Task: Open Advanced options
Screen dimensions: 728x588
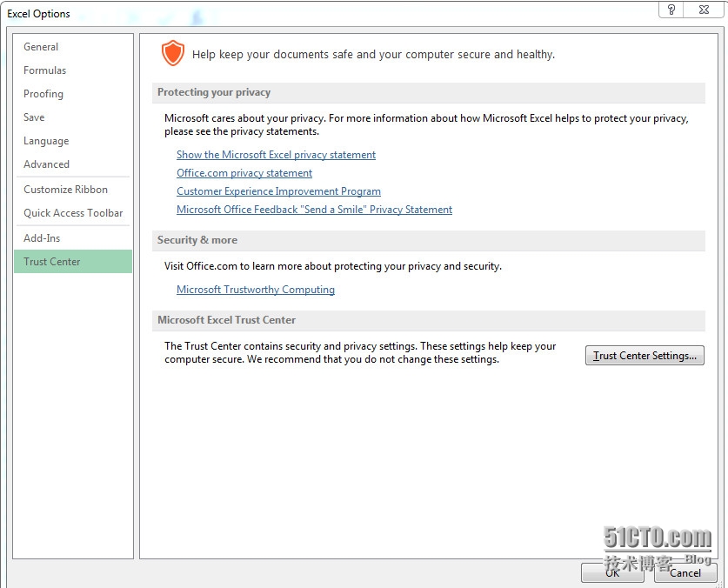Action: [73, 164]
